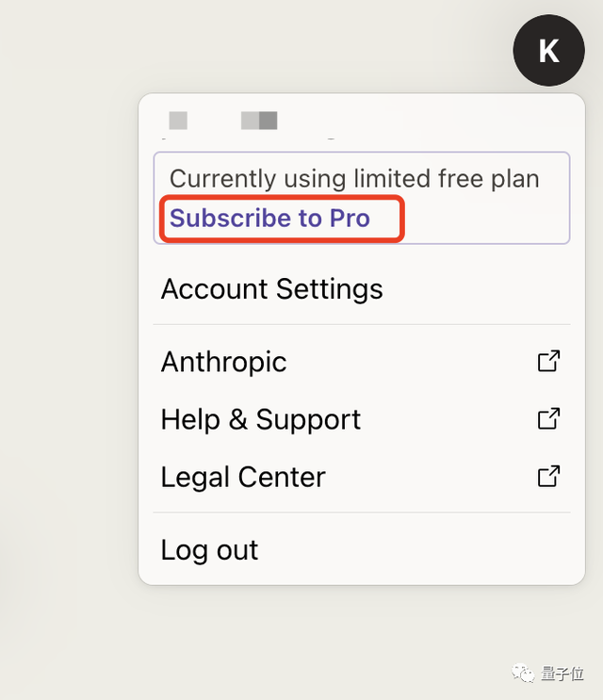This screenshot has height=700, width=603.
Task: Click the external-link icon beside Help & Support
Action: click(548, 418)
